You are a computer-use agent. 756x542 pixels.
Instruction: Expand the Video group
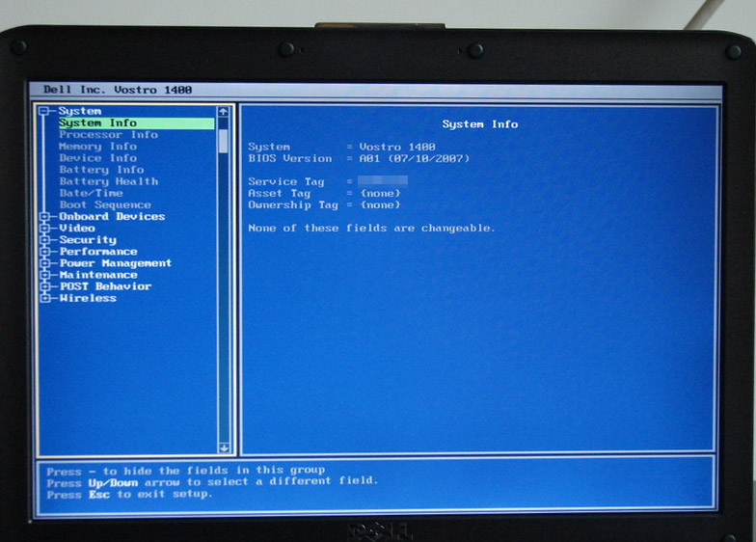(44, 228)
